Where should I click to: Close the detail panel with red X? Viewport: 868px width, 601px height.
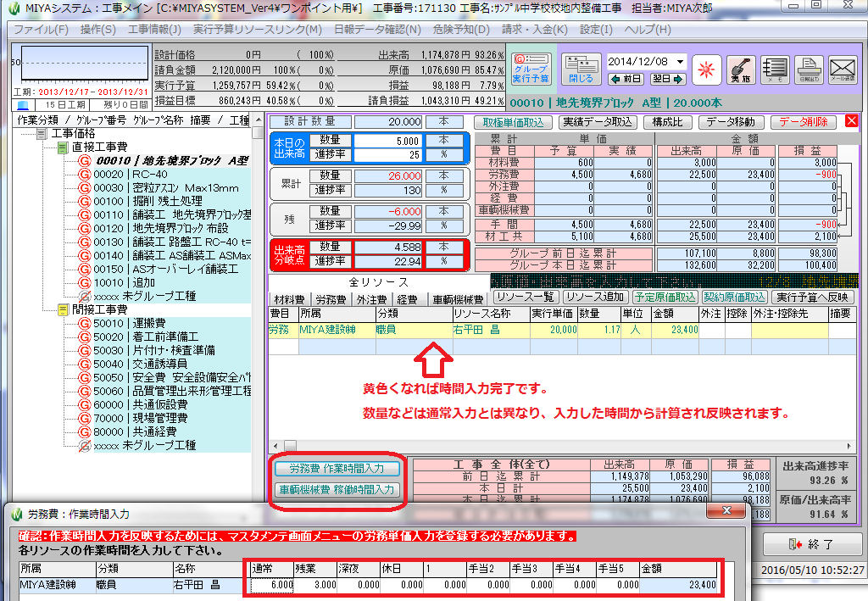[851, 120]
